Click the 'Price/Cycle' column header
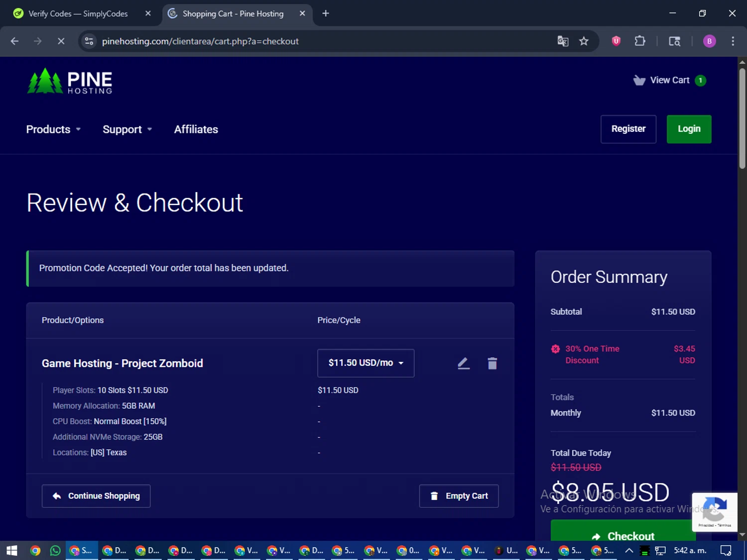Image resolution: width=747 pixels, height=560 pixels. coord(339,320)
